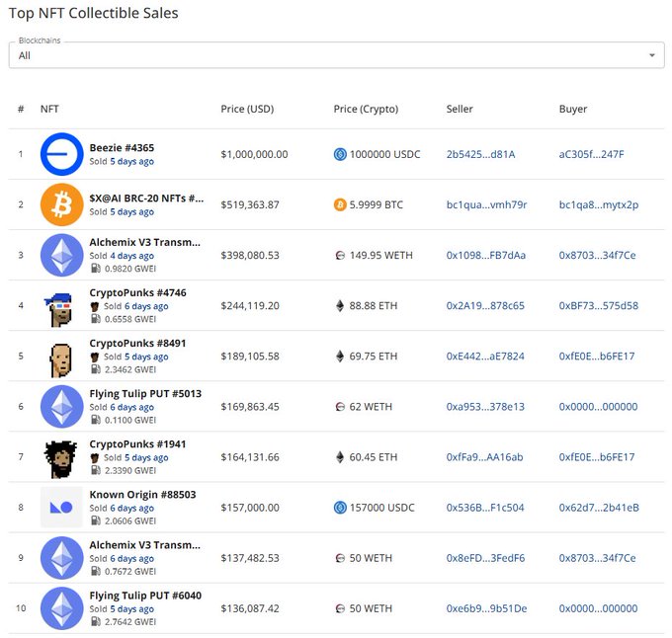Open Flying Tulip PUT #6040 title
This screenshot has height=638, width=672.
click(x=145, y=596)
